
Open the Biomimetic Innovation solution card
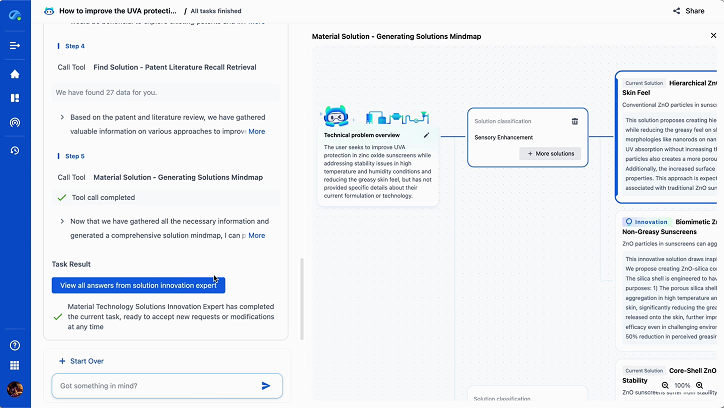(666, 281)
